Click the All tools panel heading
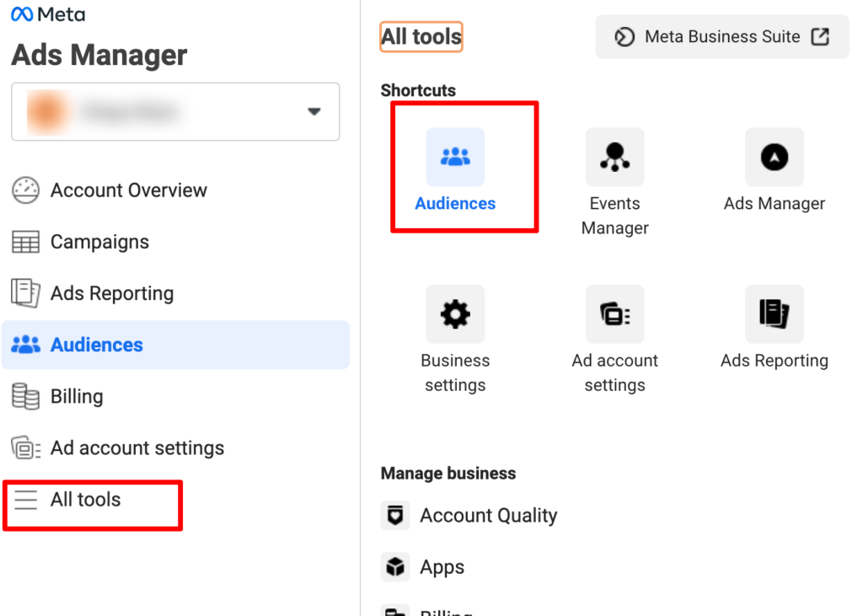This screenshot has height=616, width=863. click(421, 37)
